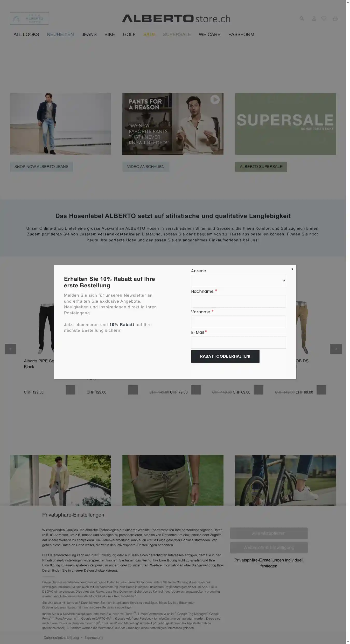Open Privatsphäre-Einstellungen individuell festlegen link
The image size is (350, 644).
(269, 563)
